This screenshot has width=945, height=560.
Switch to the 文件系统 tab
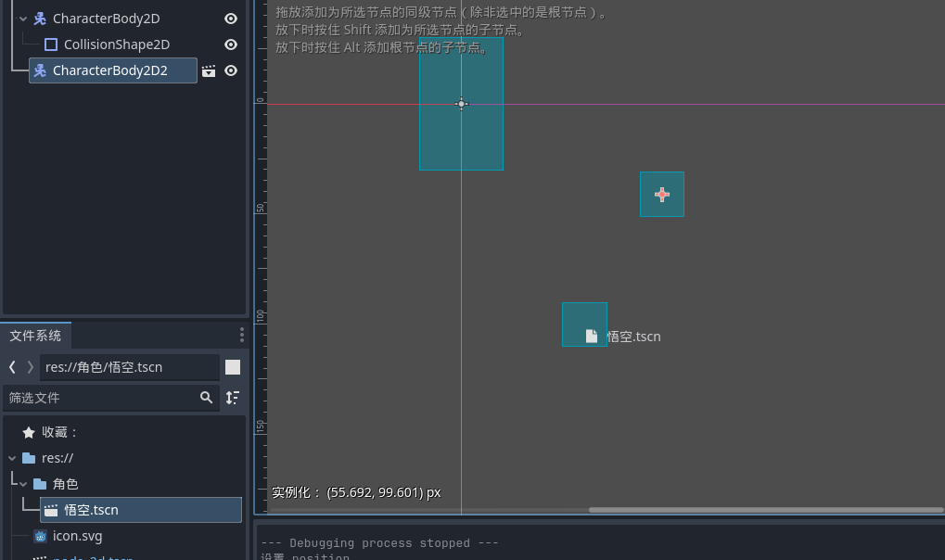click(35, 336)
